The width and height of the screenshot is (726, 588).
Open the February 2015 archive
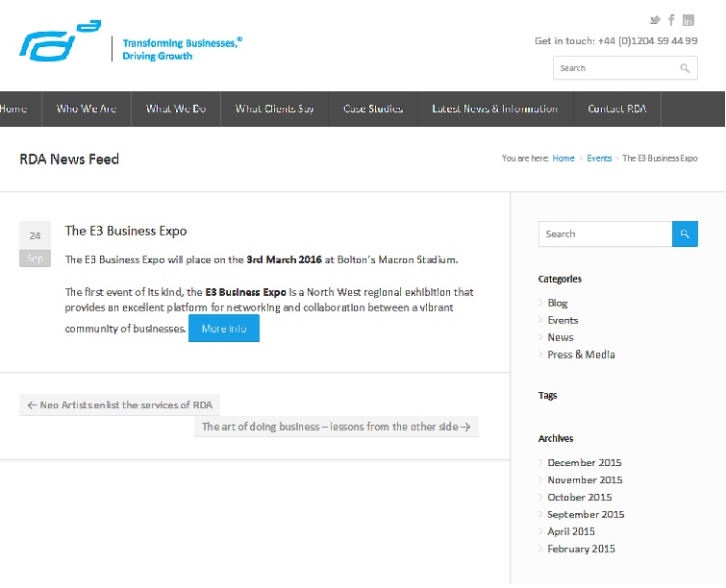pyautogui.click(x=581, y=550)
